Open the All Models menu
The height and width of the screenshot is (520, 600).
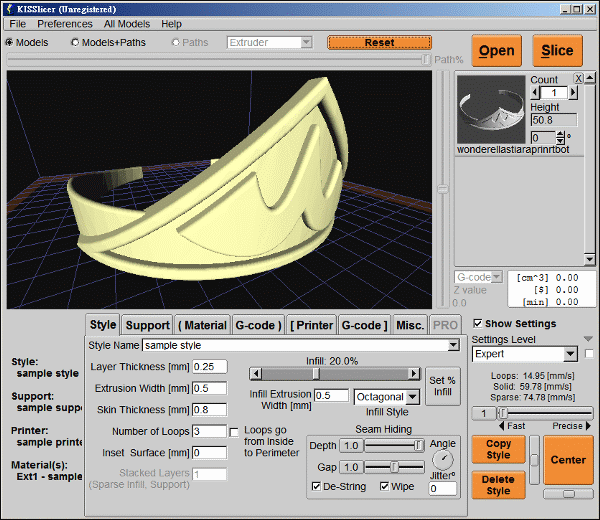coord(127,23)
